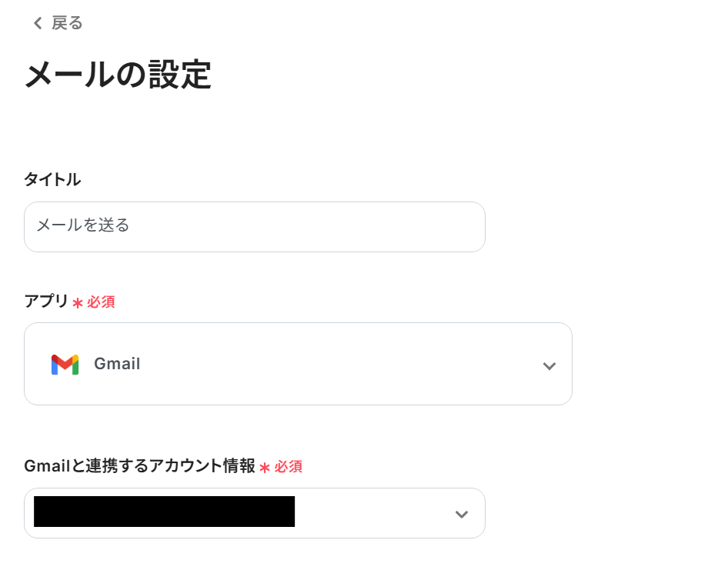Click the red asterisk beside アプリ
This screenshot has width=728, height=570.
[78, 303]
